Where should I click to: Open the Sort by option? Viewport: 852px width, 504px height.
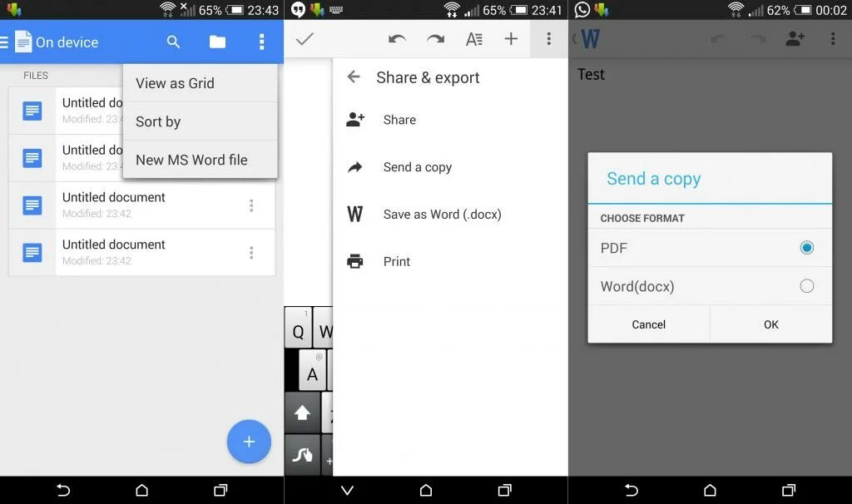click(200, 121)
